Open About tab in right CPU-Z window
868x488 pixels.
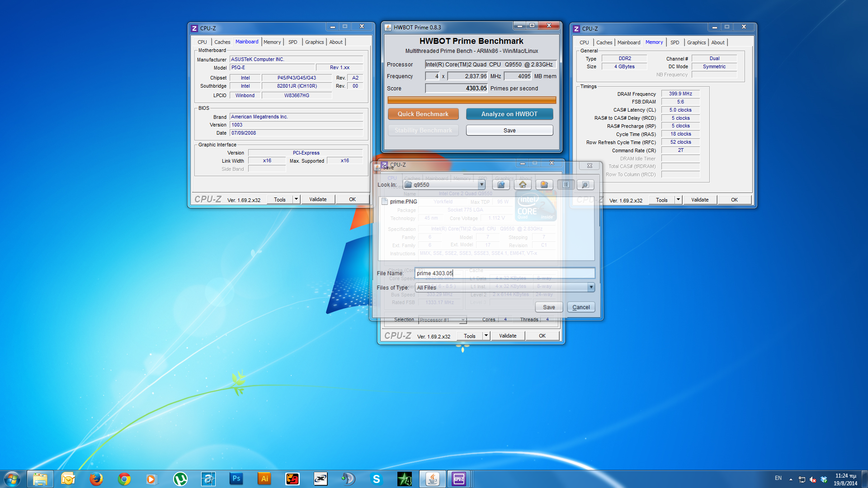click(717, 42)
